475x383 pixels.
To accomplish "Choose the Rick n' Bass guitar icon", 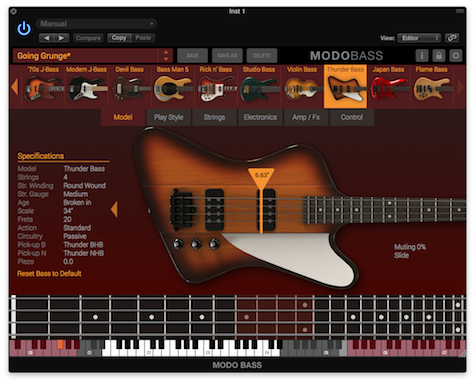I will [216, 88].
